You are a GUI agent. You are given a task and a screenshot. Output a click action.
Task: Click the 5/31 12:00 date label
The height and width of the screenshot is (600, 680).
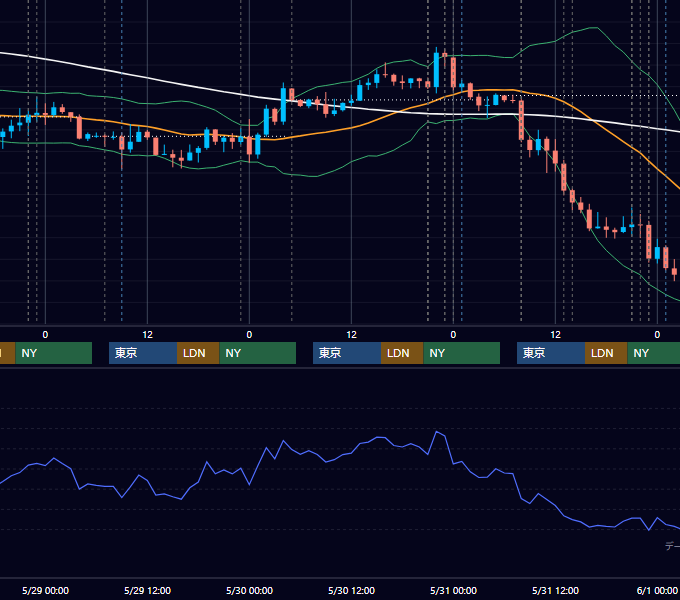coord(556,590)
